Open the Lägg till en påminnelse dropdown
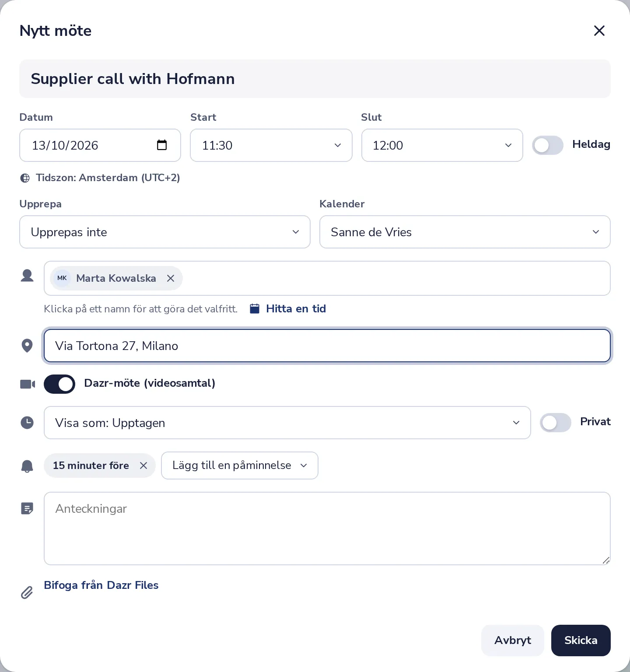The width and height of the screenshot is (630, 672). pyautogui.click(x=240, y=465)
